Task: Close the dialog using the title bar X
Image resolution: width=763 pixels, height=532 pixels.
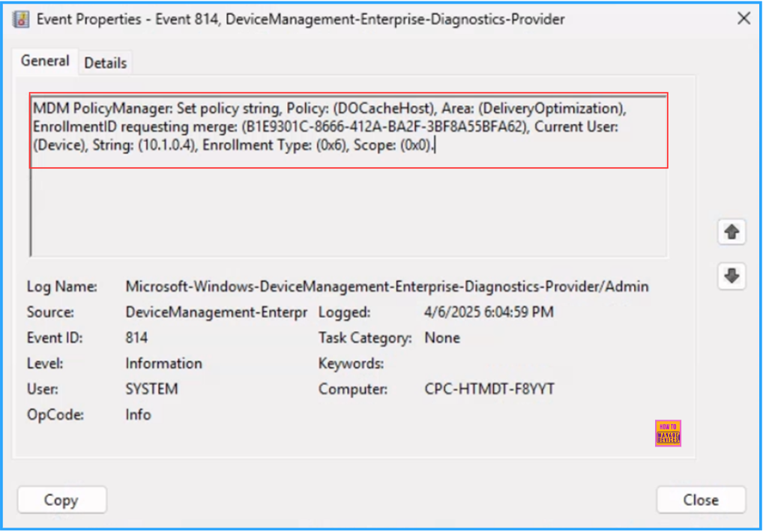Action: point(744,19)
